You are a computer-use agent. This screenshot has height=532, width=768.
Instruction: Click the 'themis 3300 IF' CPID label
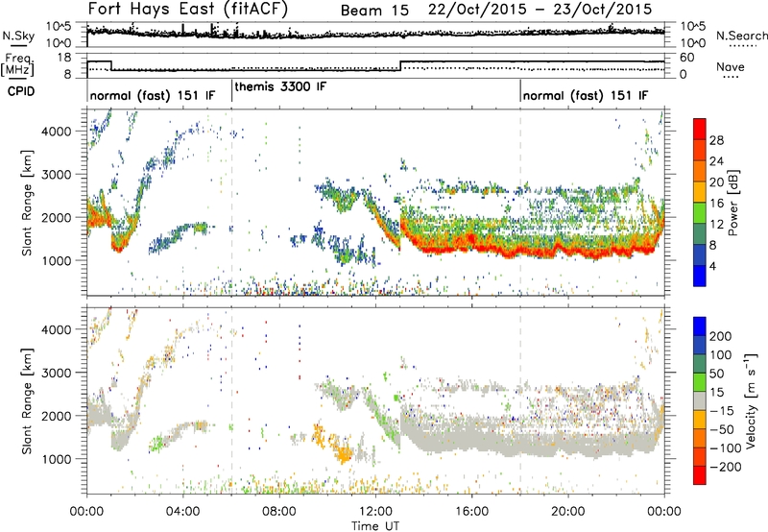(280, 86)
